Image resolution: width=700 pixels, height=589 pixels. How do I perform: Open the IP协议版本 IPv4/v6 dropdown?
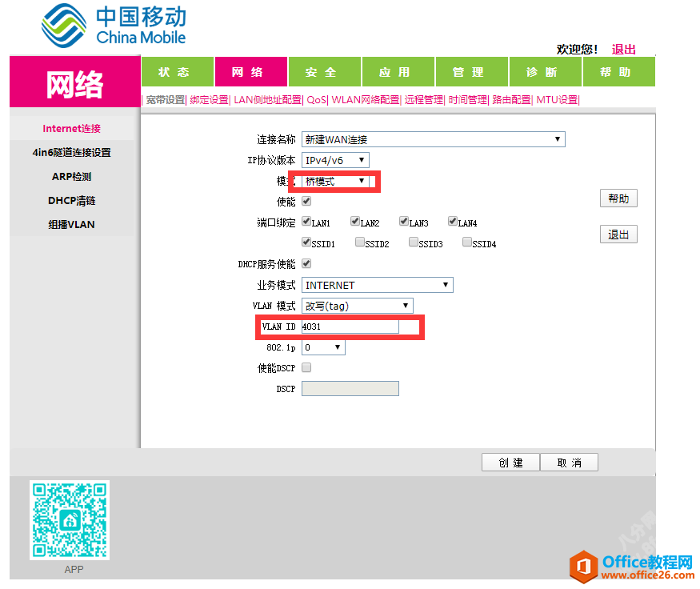[x=336, y=160]
